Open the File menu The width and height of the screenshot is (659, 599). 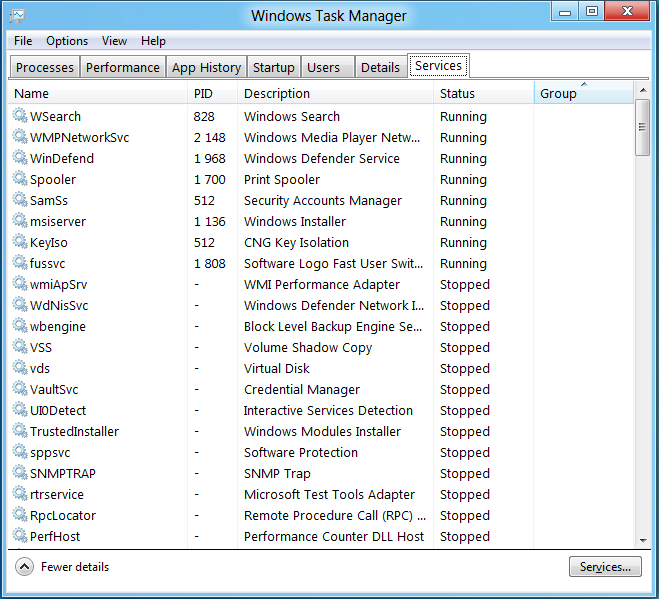(x=23, y=41)
